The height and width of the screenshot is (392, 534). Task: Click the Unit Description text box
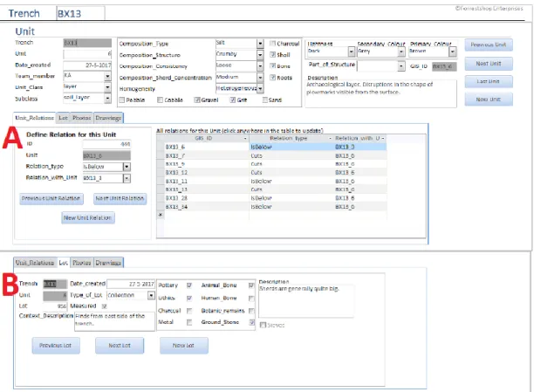tap(381, 93)
